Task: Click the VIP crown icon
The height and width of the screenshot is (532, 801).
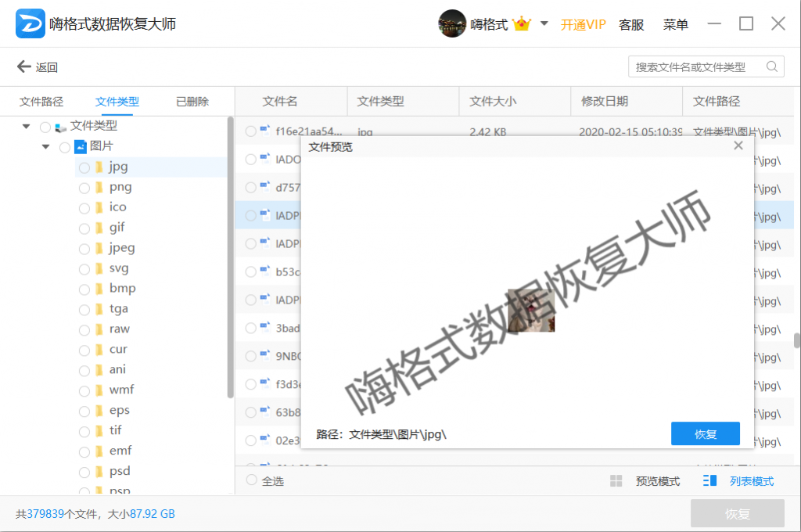Action: click(x=522, y=23)
